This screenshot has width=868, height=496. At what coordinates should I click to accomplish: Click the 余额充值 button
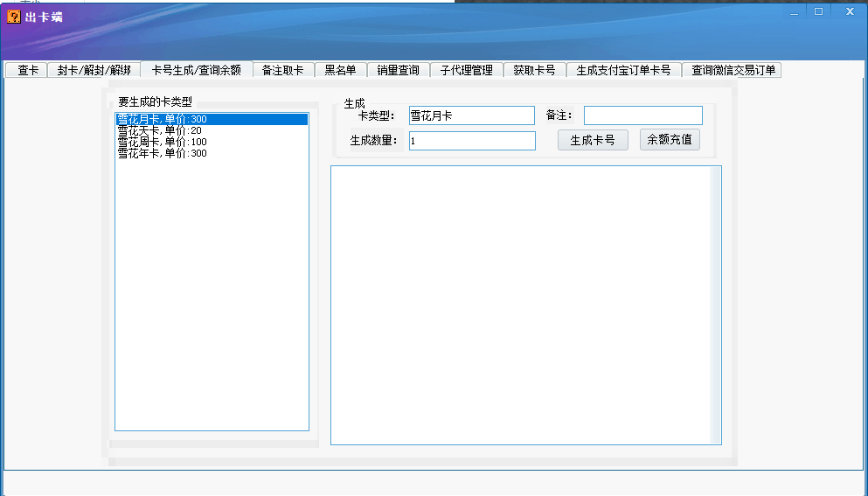(670, 140)
